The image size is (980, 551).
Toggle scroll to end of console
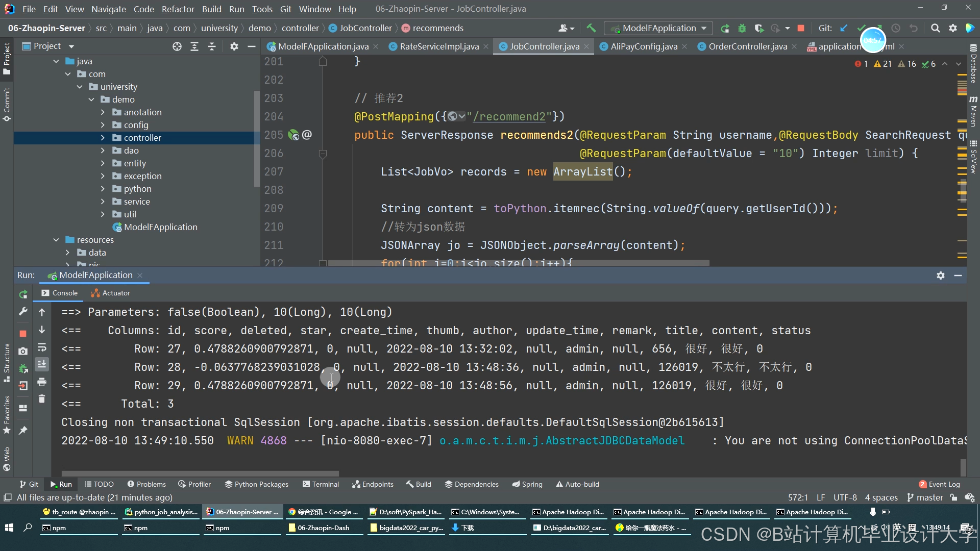coord(42,364)
